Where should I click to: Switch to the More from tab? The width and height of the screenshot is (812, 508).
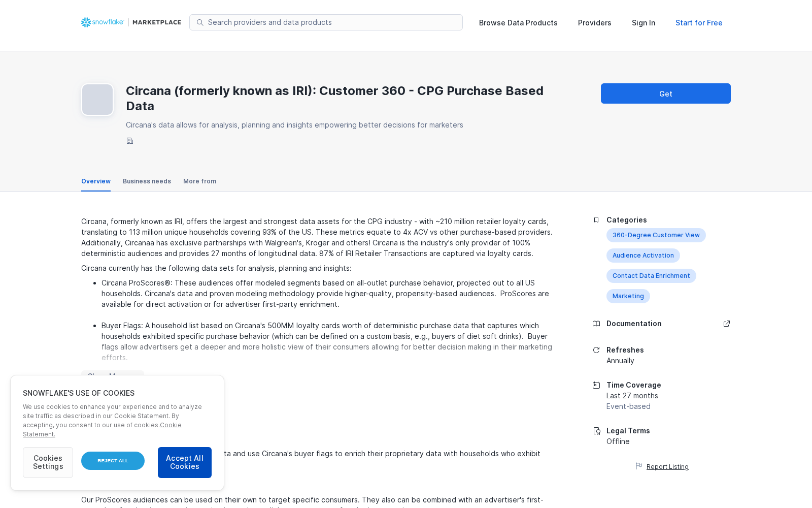click(199, 181)
